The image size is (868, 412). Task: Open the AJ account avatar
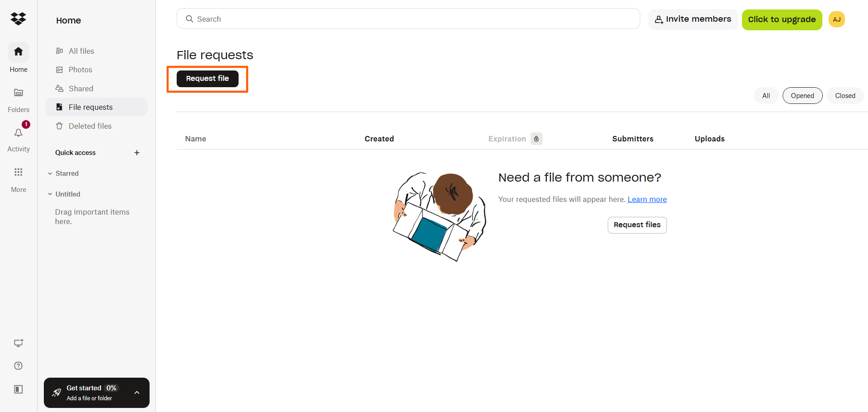(837, 19)
